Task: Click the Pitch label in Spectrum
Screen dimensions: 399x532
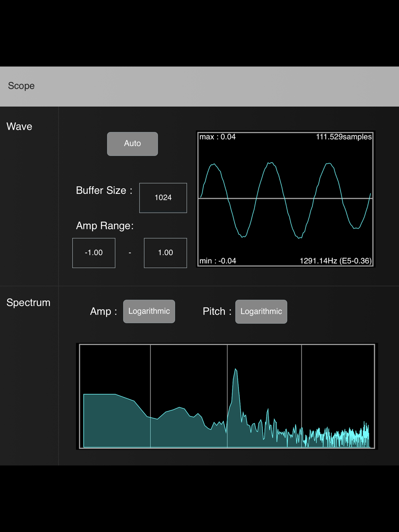Action: [x=217, y=311]
